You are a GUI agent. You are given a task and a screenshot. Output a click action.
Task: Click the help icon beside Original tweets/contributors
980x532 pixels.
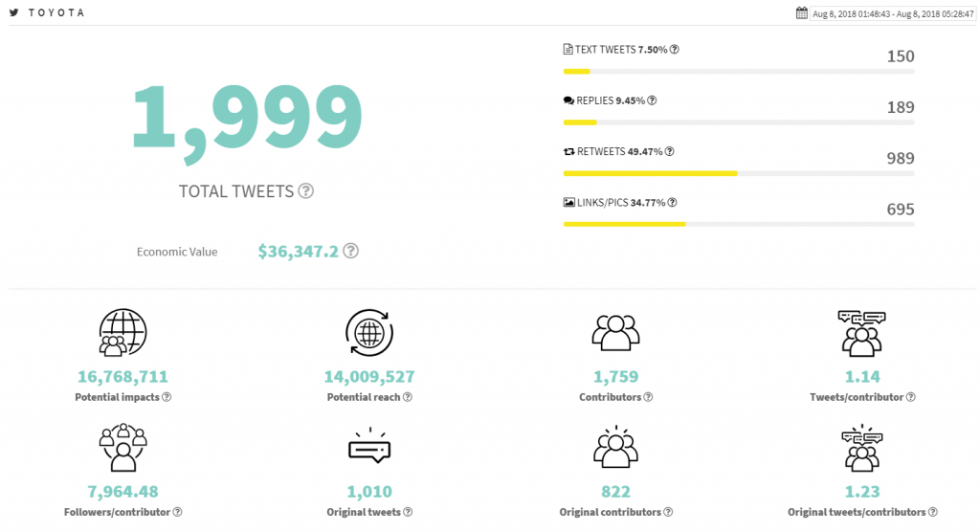(x=932, y=512)
